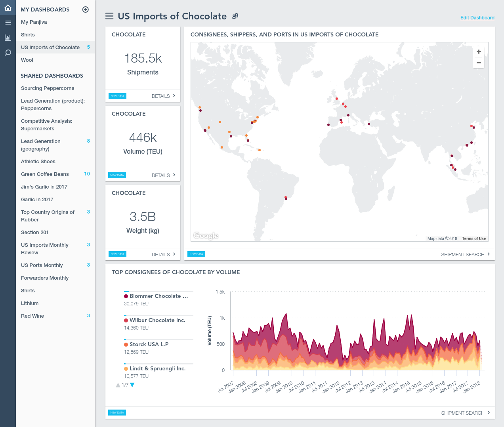Select Lindt & Spruengli Inc. legend dot
The width and height of the screenshot is (504, 427).
[126, 369]
